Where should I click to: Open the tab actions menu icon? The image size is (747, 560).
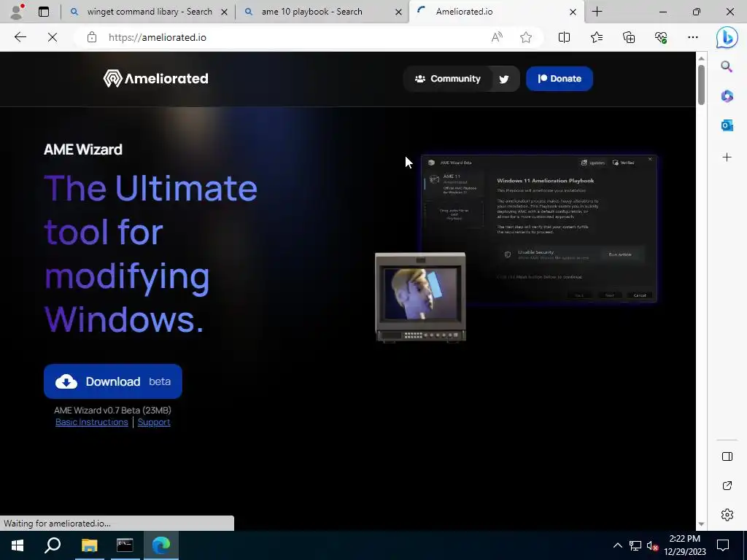[44, 12]
